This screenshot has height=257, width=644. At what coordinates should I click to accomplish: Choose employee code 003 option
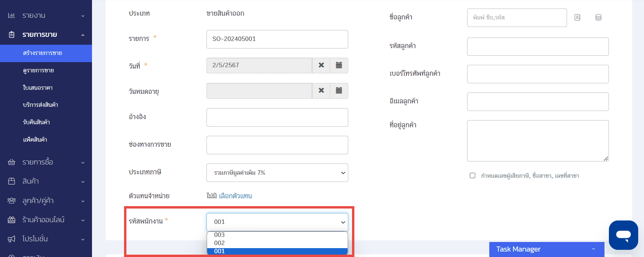[x=277, y=235]
